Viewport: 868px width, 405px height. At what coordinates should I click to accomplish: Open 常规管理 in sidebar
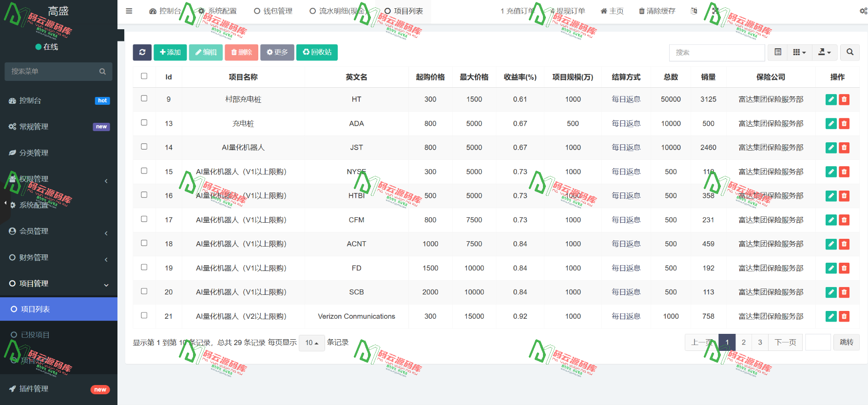click(58, 126)
